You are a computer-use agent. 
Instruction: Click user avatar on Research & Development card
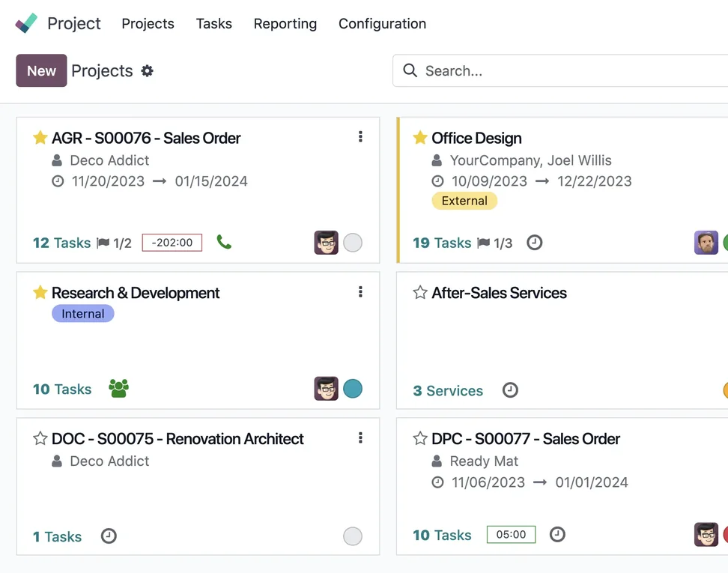pyautogui.click(x=327, y=389)
